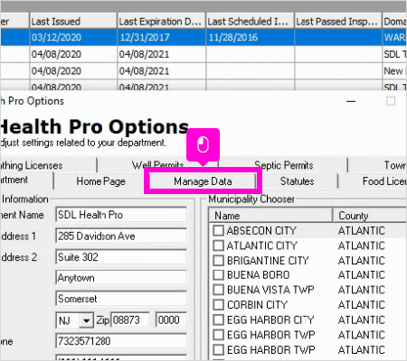Open the Town tab on the far right
This screenshot has height=361, width=407.
click(x=378, y=165)
